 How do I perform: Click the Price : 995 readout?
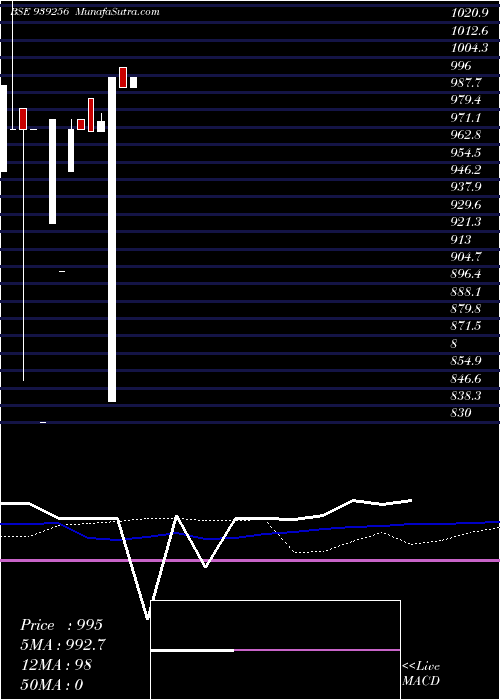[62, 625]
